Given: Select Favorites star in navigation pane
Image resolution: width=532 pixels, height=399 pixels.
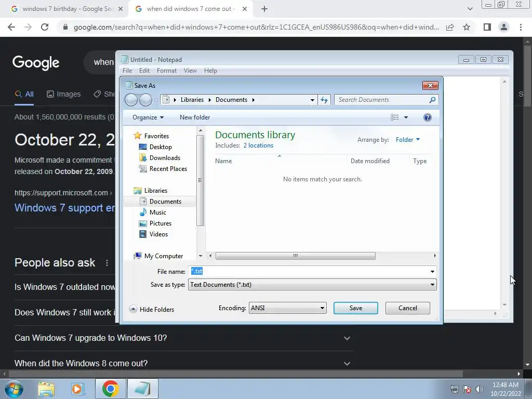Looking at the screenshot, I should tap(137, 136).
